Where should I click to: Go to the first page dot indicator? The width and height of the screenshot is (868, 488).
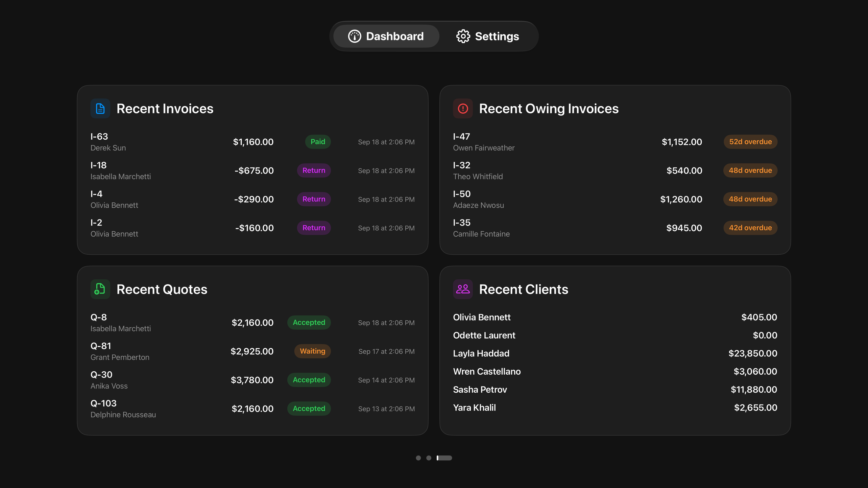[418, 458]
